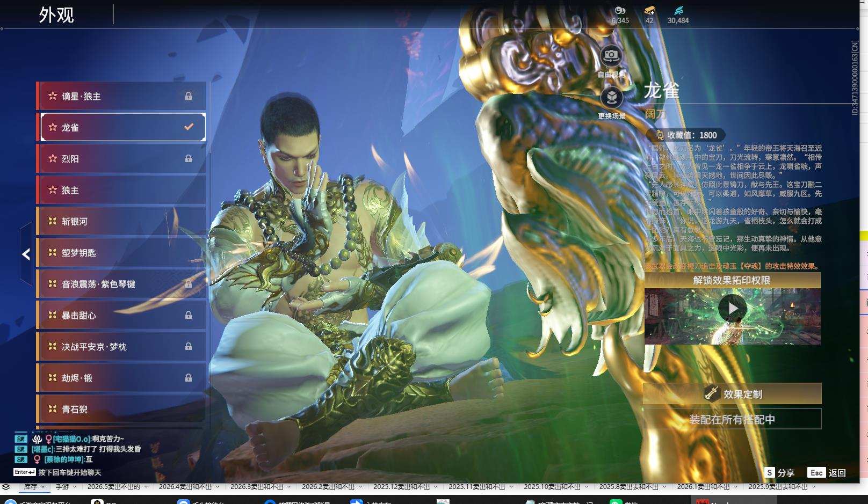
Task: Open the dropdown arrow on 2026.5卖出不出的 tab
Action: pos(146,487)
